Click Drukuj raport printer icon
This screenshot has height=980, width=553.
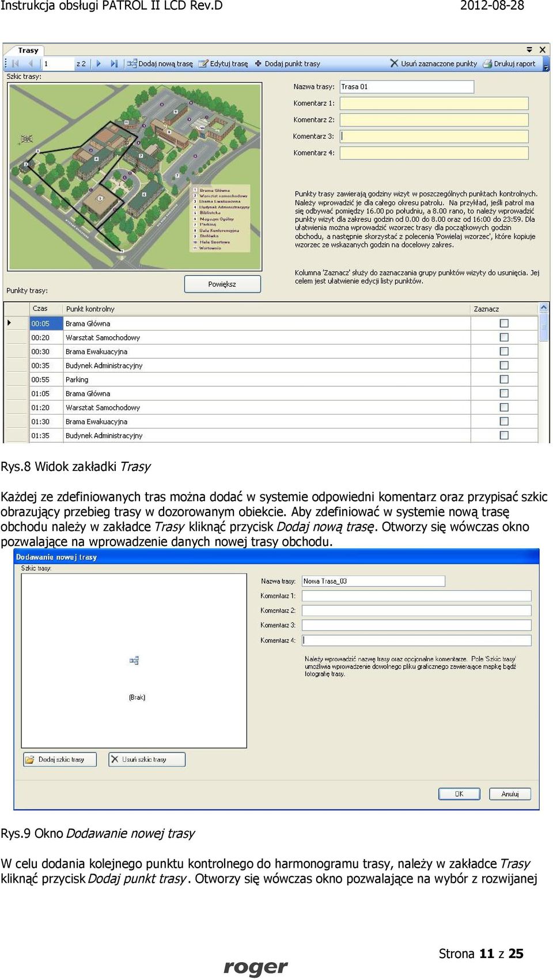487,64
